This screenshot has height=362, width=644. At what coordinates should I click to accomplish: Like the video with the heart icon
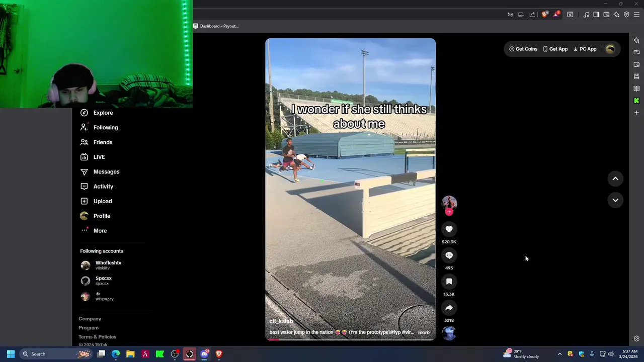tap(449, 229)
